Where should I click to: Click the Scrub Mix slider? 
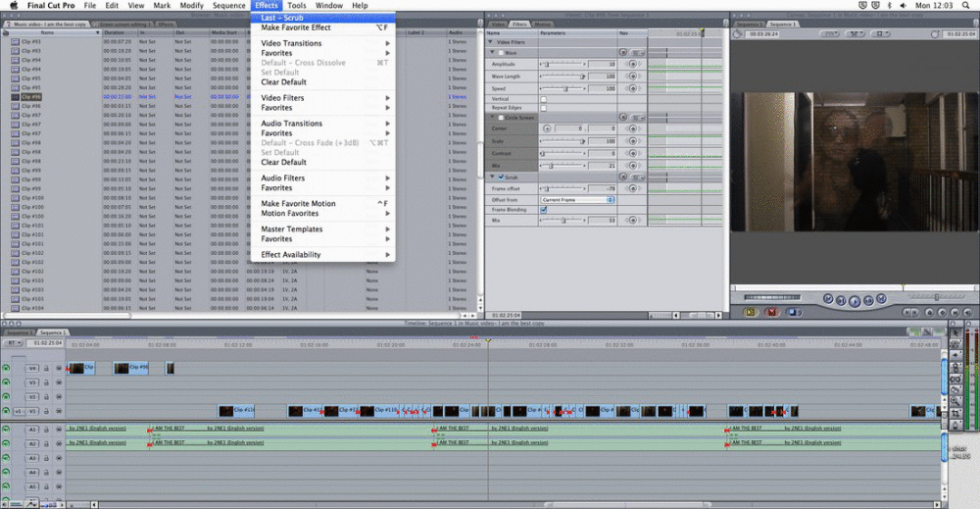pos(564,221)
